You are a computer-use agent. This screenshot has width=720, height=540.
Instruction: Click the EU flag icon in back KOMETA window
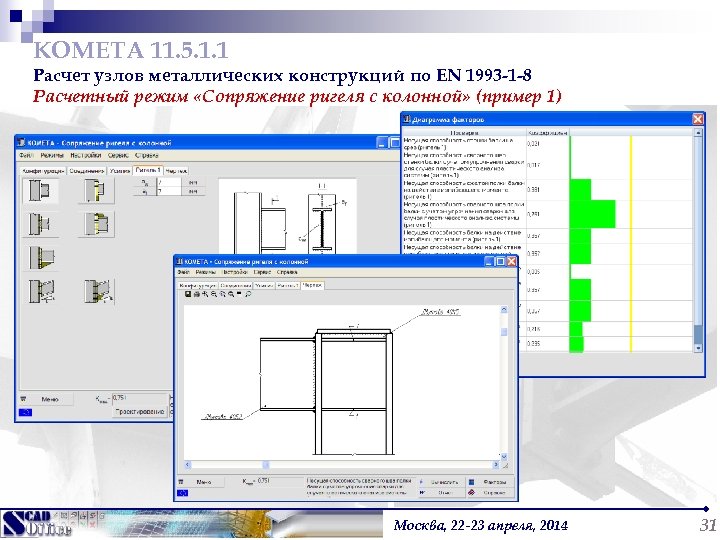click(x=25, y=412)
